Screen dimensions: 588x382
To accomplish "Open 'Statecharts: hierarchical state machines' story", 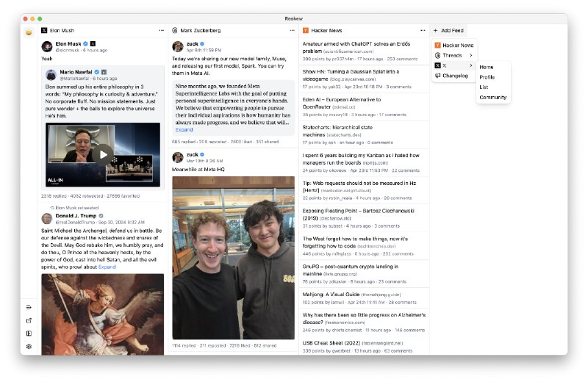I will tap(337, 131).
